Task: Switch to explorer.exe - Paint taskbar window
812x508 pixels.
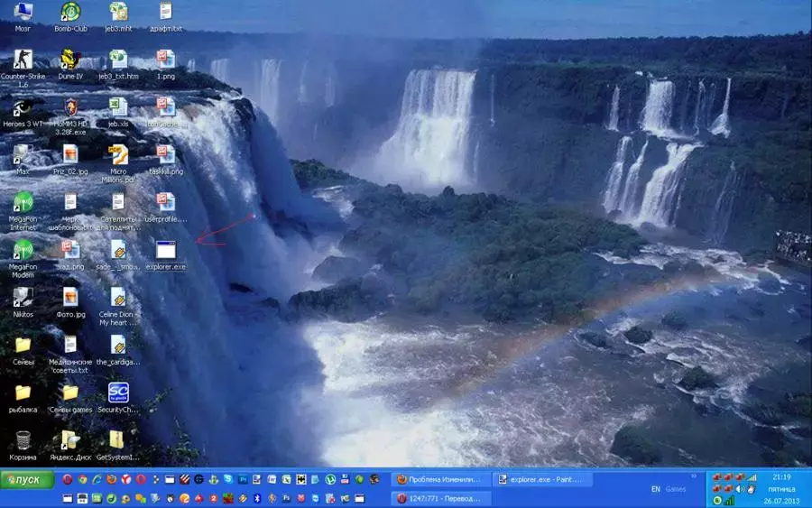Action: tap(542, 479)
